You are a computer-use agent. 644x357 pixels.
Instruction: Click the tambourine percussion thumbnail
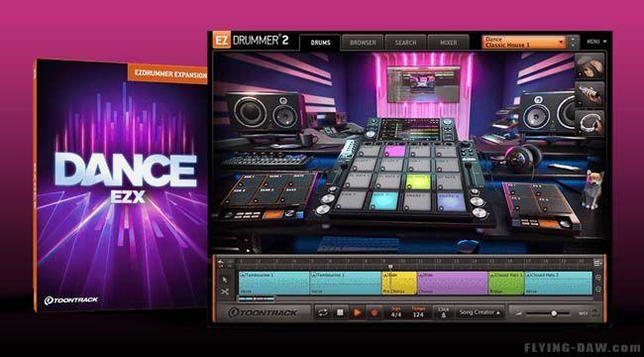pos(590,123)
